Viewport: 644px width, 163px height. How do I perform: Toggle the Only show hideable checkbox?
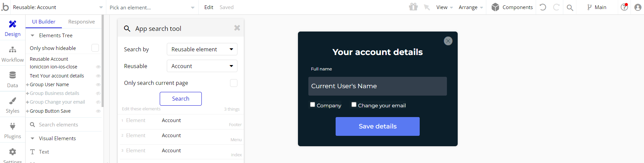click(95, 48)
